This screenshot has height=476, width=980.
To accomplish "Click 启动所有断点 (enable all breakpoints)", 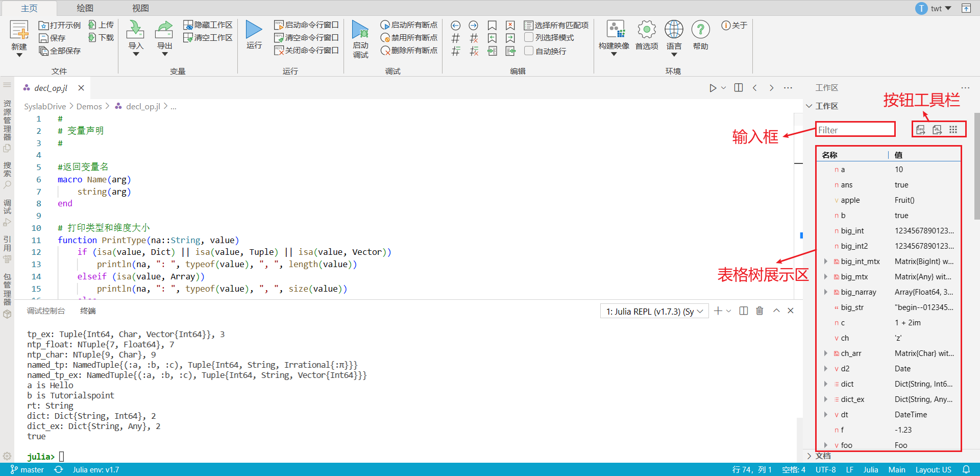I will [x=409, y=25].
